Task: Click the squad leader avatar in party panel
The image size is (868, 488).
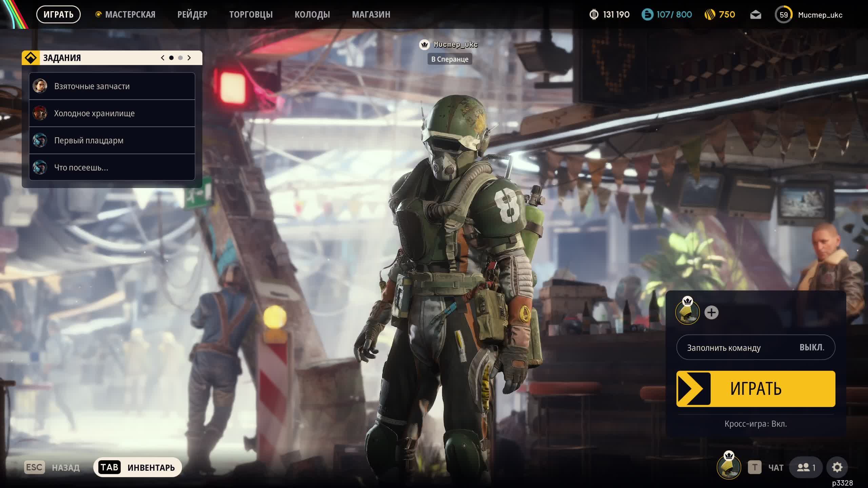Action: [x=687, y=312]
